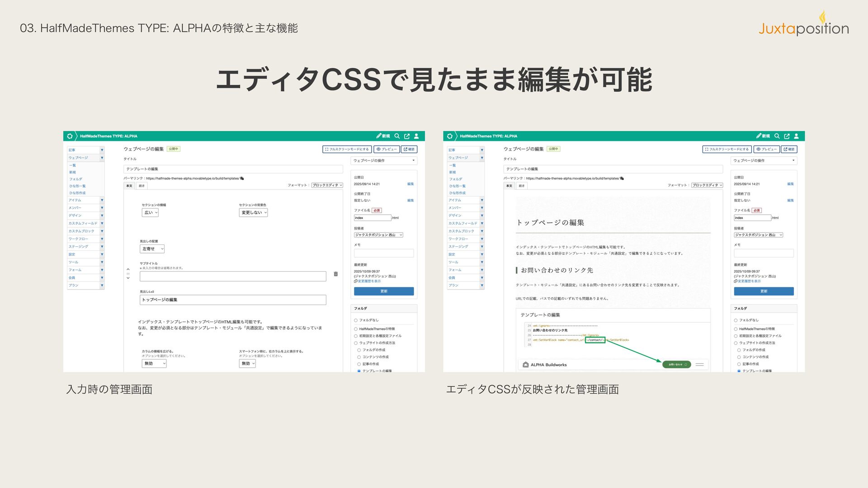This screenshot has width=868, height=488.
Task: Select the フォルダなし radio in the input-screen panel
Action: tap(356, 320)
